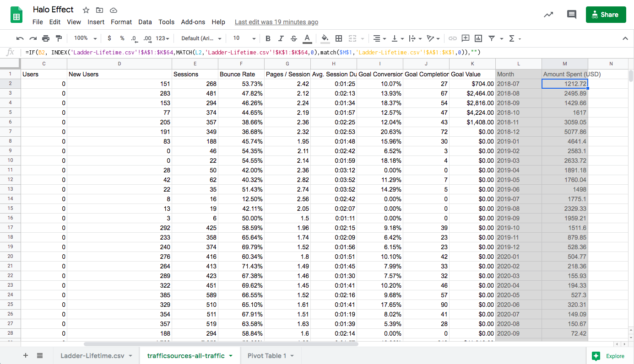
Task: Switch to Pivot Table 1 sheet tab
Action: (267, 356)
